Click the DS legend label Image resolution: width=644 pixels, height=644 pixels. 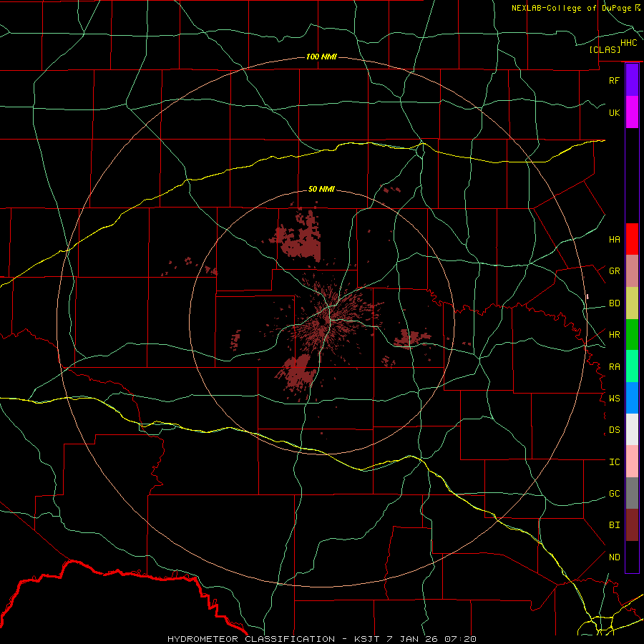[x=614, y=430]
